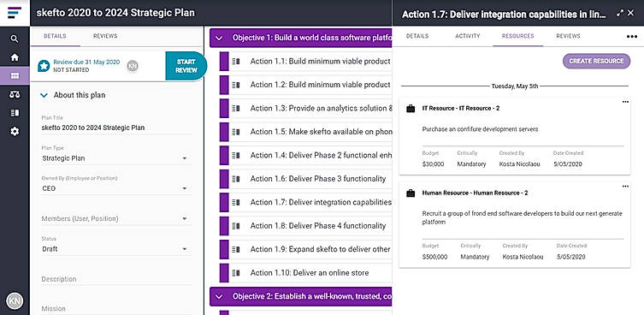Viewport: 644px width, 315px height.
Task: Open options menu of IT Resource card
Action: pyautogui.click(x=625, y=102)
